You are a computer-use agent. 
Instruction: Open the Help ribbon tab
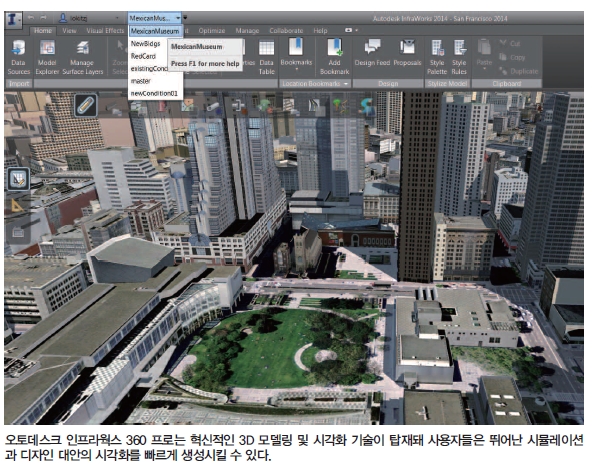click(x=320, y=31)
